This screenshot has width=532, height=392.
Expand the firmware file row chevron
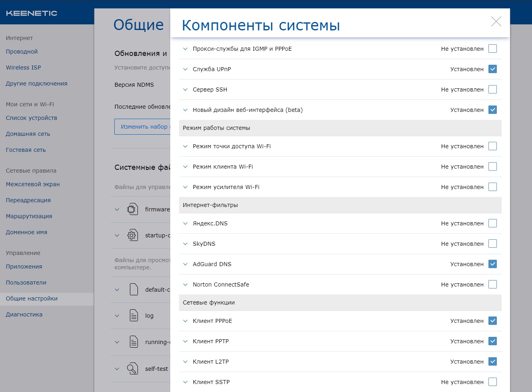coord(117,209)
